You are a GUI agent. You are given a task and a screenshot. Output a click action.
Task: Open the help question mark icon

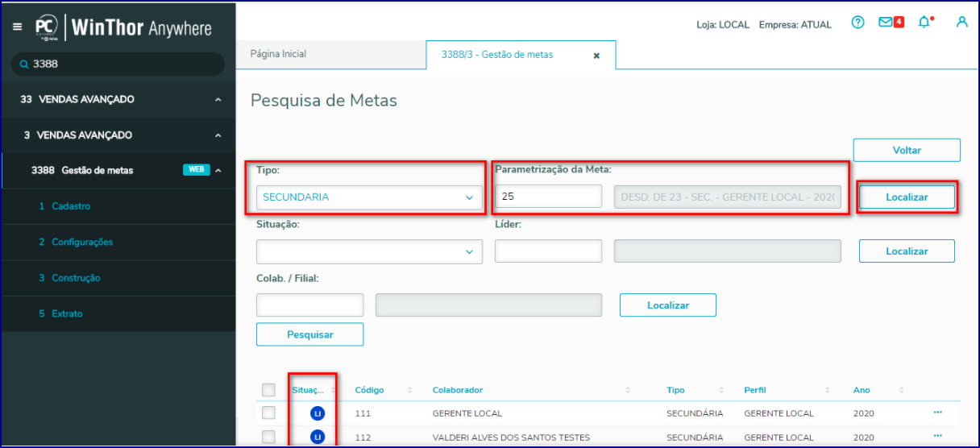[x=857, y=23]
